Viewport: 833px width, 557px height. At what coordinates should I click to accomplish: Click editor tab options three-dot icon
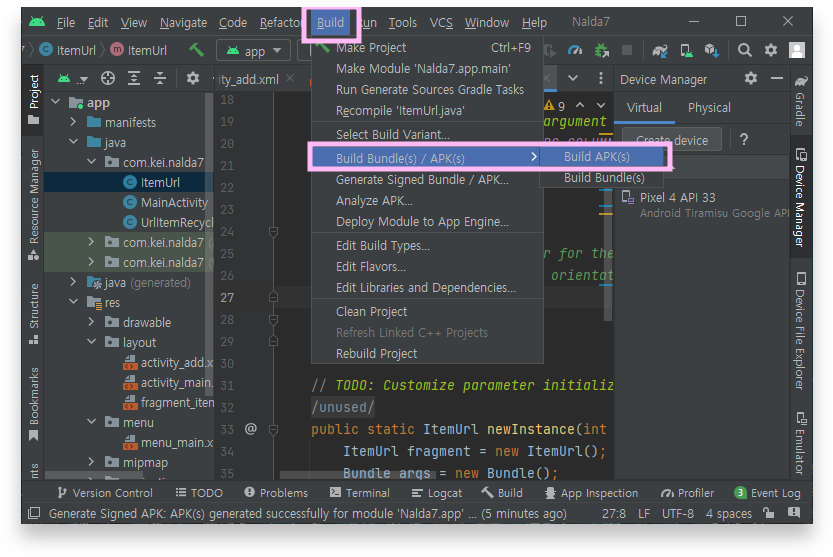coord(600,78)
